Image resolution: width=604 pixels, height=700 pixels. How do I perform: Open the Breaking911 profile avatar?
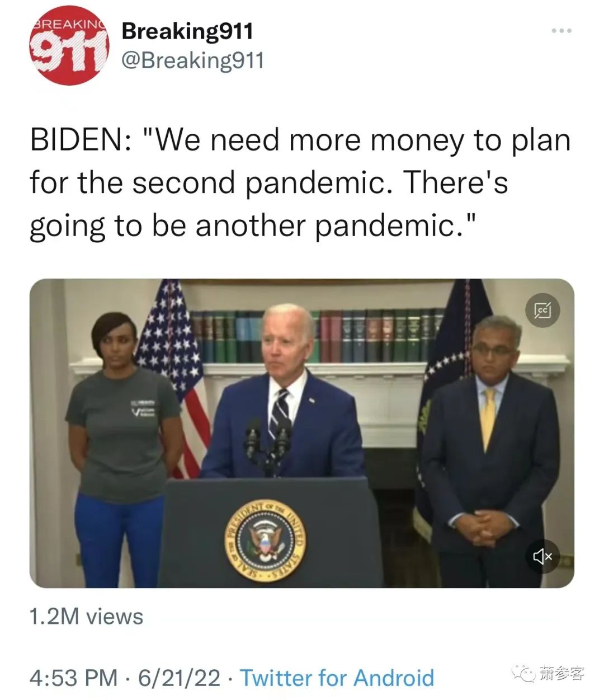pos(69,46)
